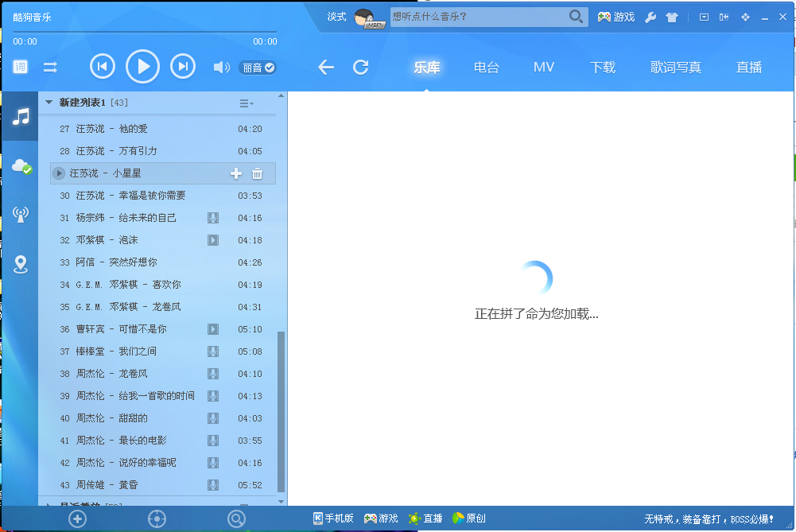The width and height of the screenshot is (796, 532).
Task: Delete 小星星 with trash icon
Action: click(258, 173)
